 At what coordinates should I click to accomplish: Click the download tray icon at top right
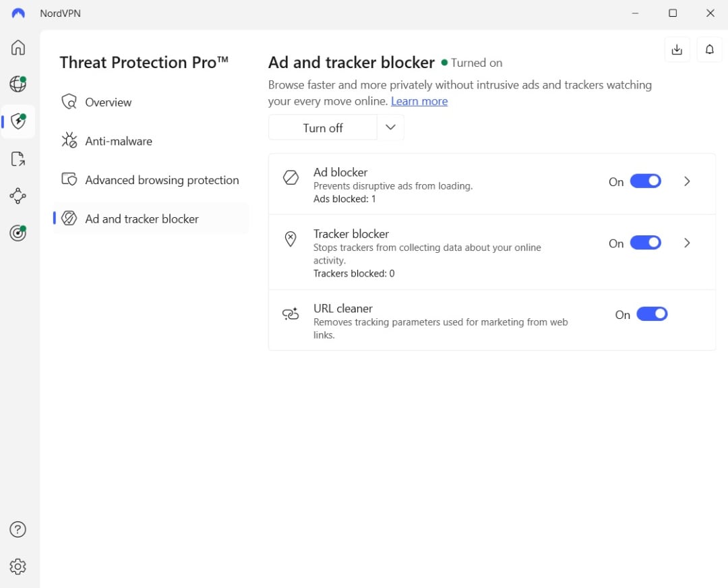click(x=677, y=49)
